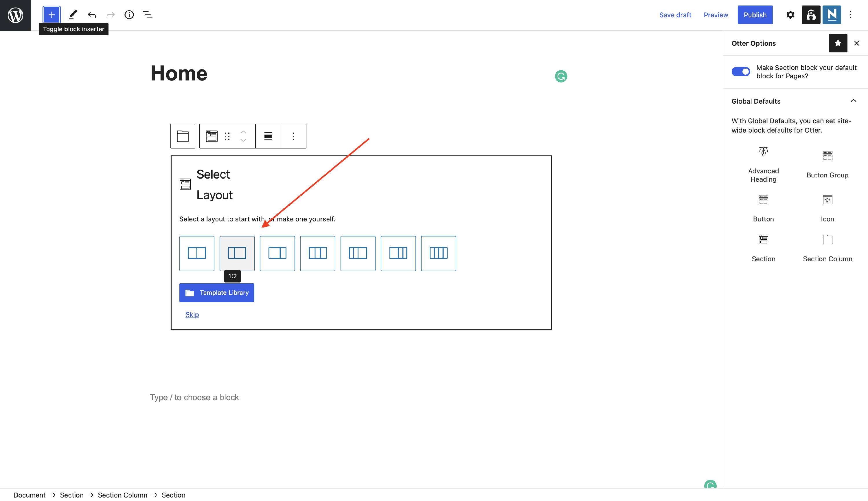Unpin Otter Options with star button
Screen dimensions: 868x501
838,43
